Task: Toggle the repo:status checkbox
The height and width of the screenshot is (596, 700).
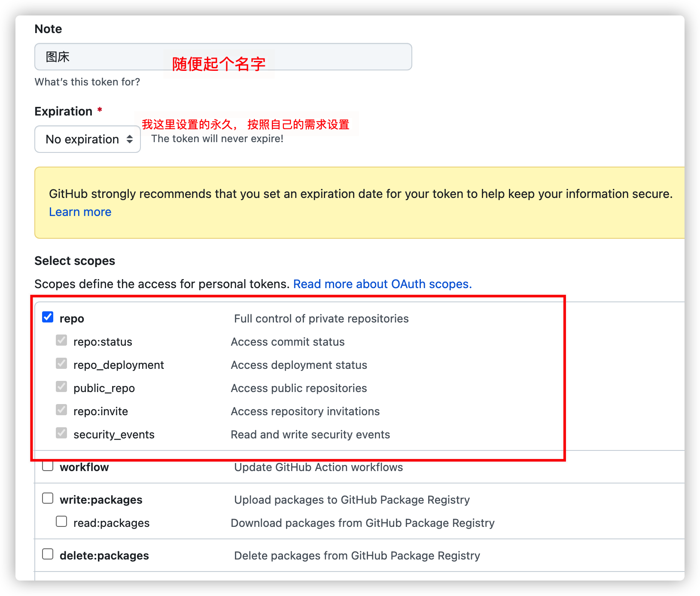Action: pos(61,341)
